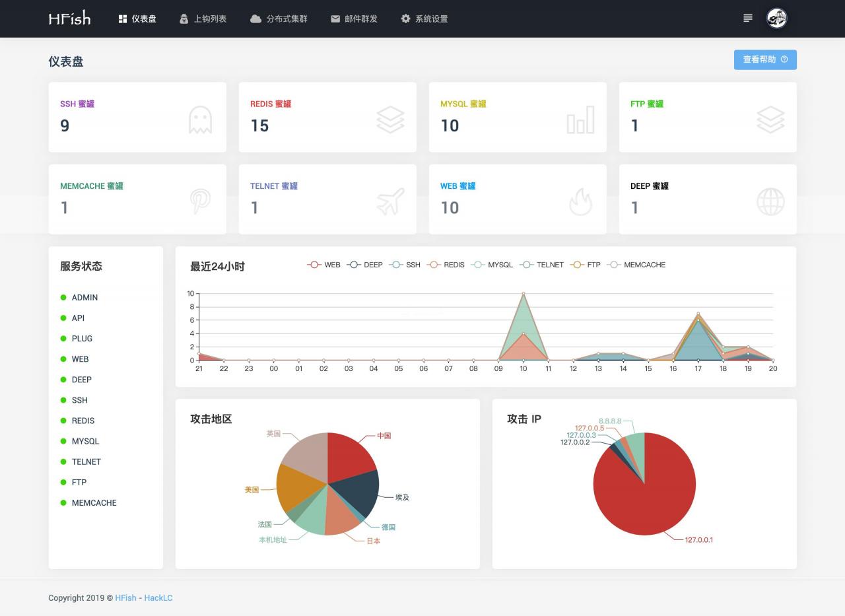Click the pin icon on MEMCACHE 蜜罐 card
845x616 pixels.
[199, 201]
